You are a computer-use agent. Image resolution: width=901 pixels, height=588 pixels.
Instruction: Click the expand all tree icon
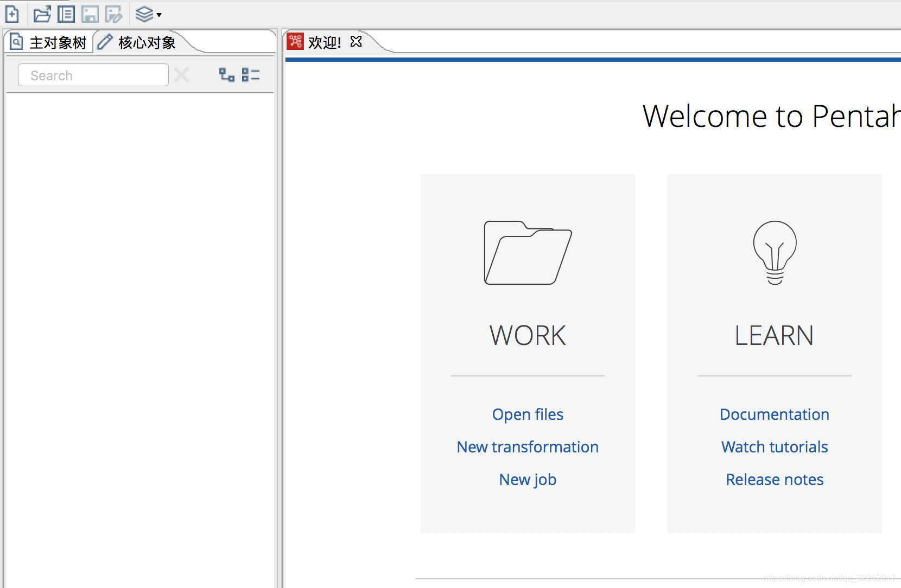(227, 75)
